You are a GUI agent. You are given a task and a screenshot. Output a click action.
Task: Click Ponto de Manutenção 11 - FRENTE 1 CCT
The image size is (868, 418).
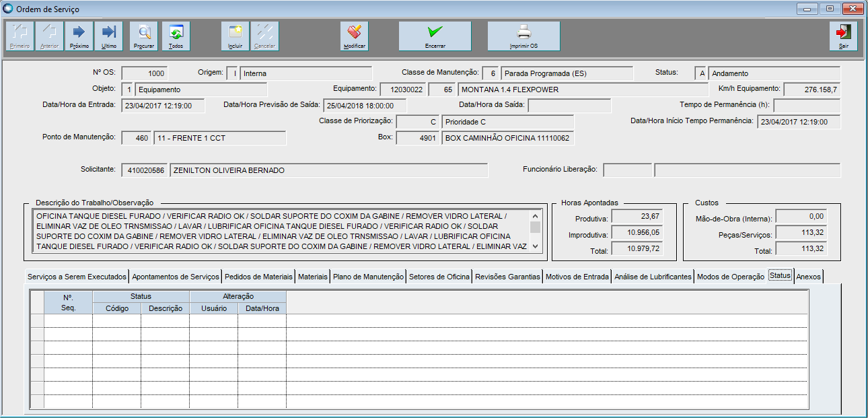pyautogui.click(x=220, y=138)
